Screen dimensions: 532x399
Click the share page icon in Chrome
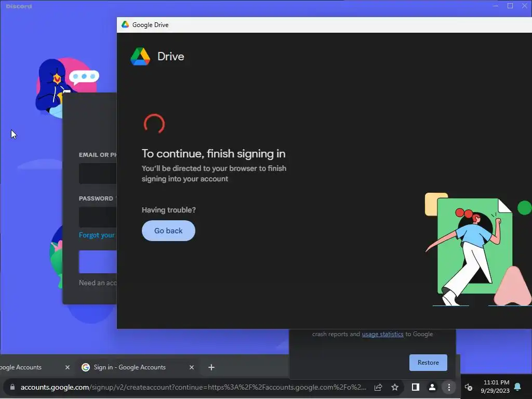click(x=378, y=387)
